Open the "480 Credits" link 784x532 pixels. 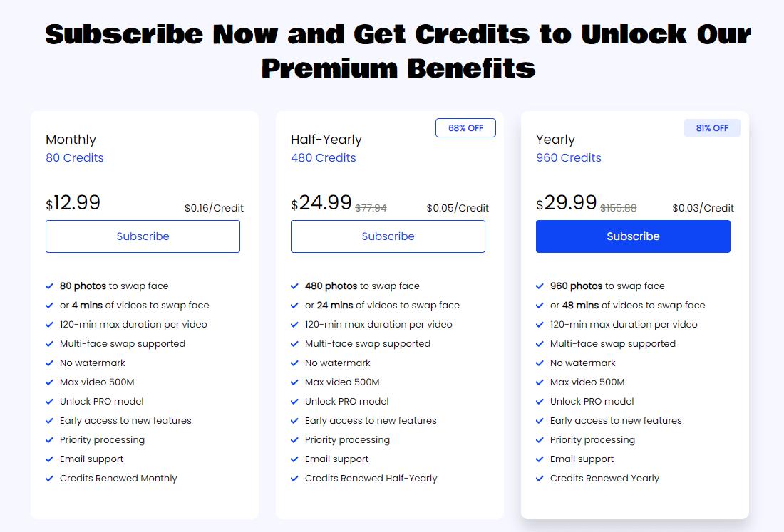pyautogui.click(x=324, y=158)
